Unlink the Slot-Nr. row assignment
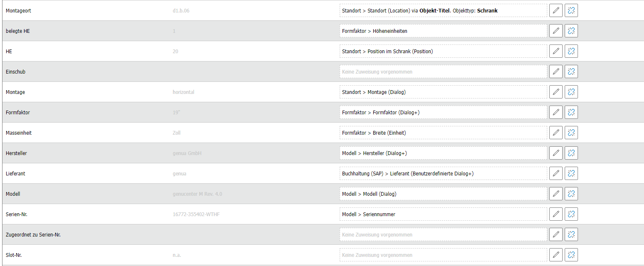This screenshot has height=266, width=644. point(571,255)
